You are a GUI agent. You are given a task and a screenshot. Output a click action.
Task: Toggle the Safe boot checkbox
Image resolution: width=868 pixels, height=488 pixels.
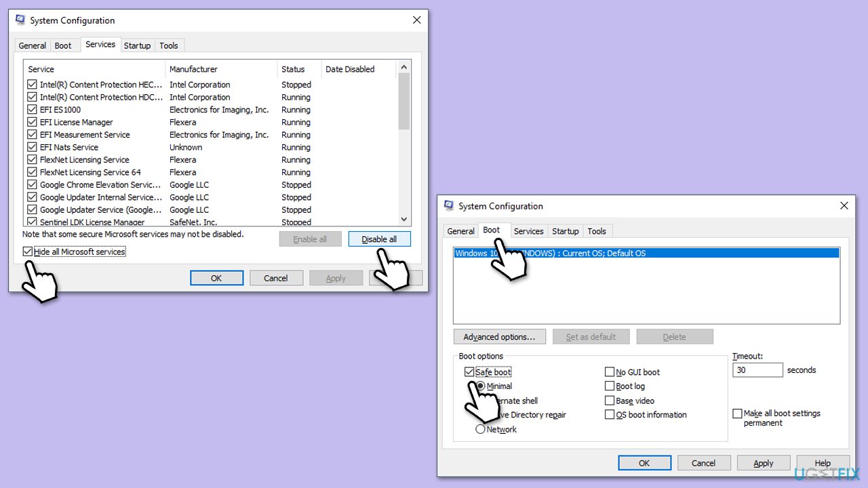(x=469, y=372)
